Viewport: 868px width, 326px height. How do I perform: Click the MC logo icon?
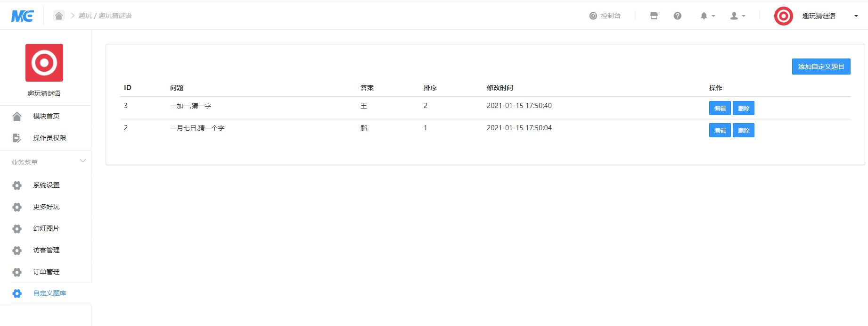(x=22, y=16)
